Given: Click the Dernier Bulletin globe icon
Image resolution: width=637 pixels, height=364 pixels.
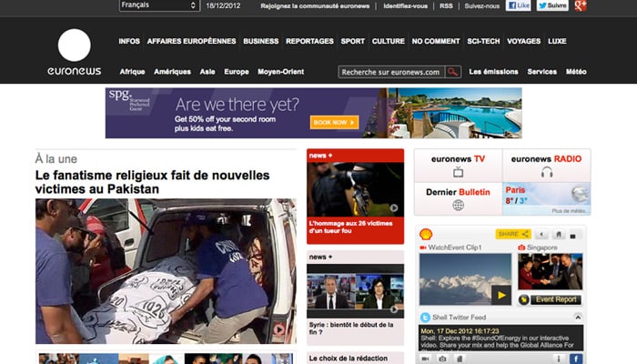Looking at the screenshot, I should coord(458,205).
